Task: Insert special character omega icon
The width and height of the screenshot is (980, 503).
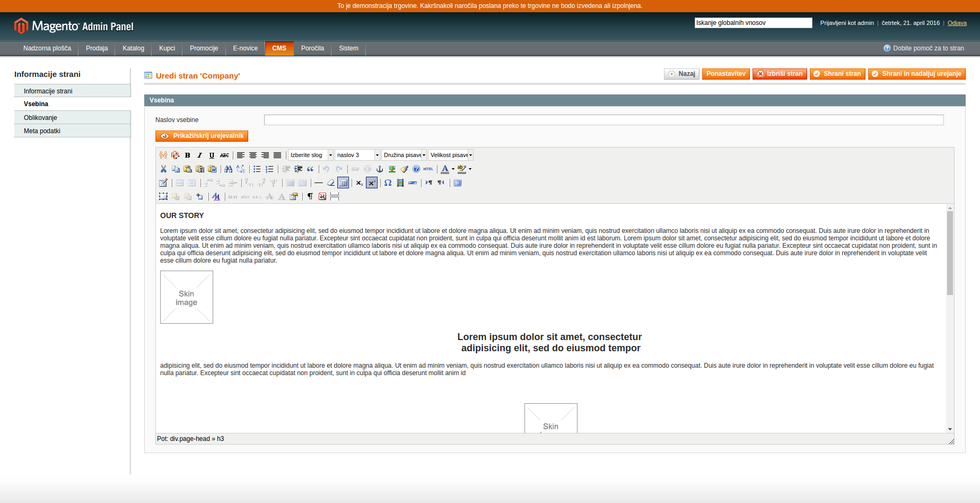Action: [388, 183]
